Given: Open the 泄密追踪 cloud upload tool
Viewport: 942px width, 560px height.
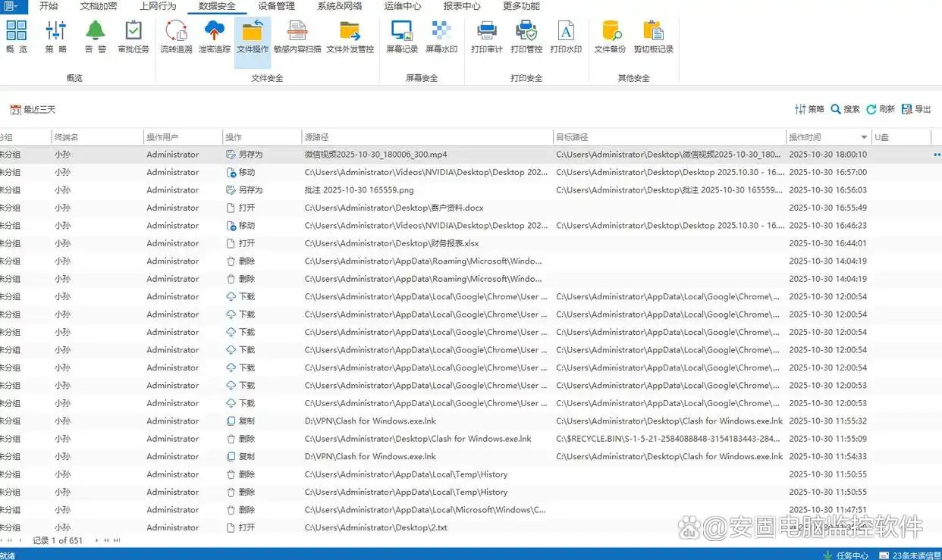Looking at the screenshot, I should coord(214,37).
